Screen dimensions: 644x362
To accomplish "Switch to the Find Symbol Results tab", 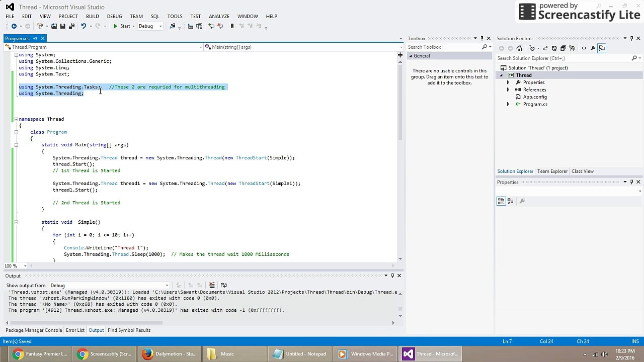I will (129, 330).
